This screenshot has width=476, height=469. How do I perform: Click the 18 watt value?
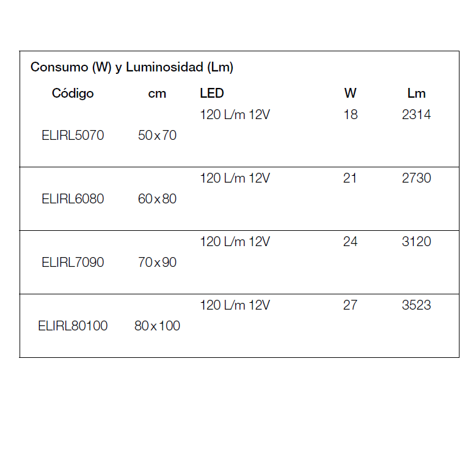(350, 115)
